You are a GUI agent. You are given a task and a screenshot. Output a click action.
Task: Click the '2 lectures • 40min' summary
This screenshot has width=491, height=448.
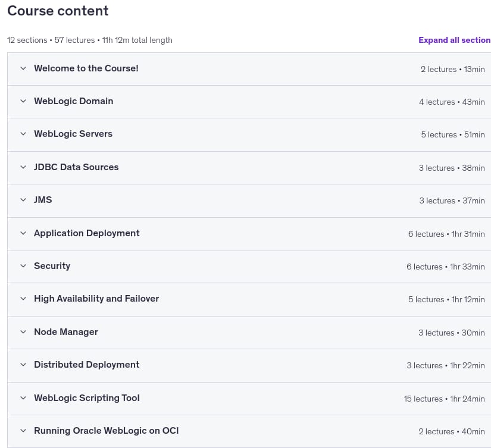[x=451, y=431]
